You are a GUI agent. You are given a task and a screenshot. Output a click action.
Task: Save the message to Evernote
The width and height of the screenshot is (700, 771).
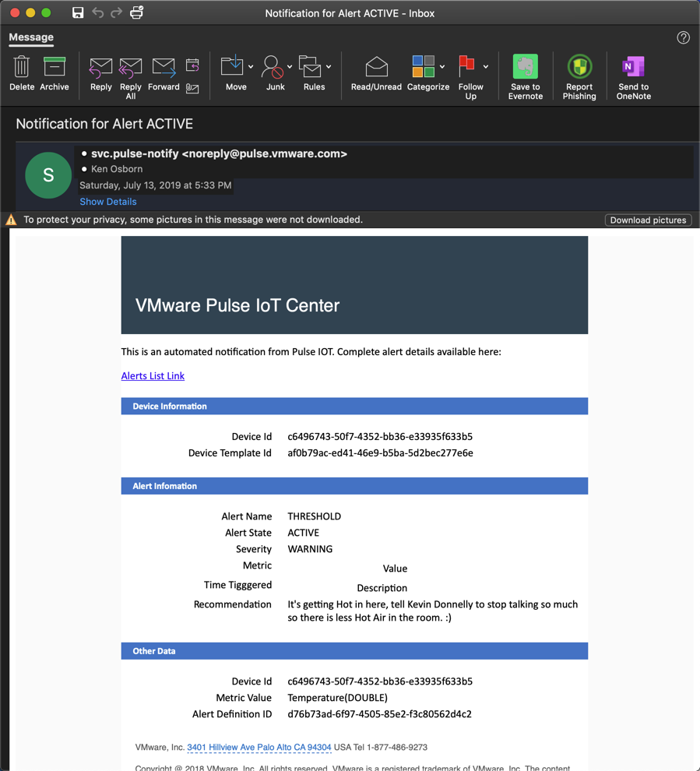[526, 76]
